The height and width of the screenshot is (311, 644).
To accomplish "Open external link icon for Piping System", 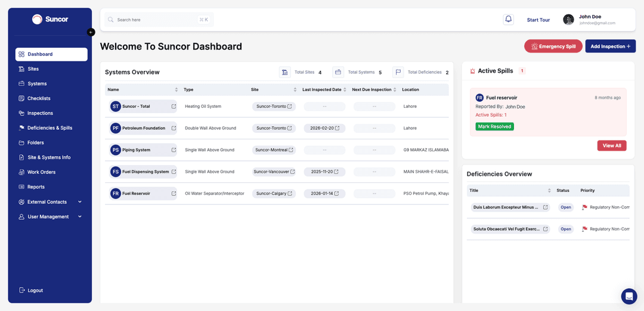I will [x=174, y=150].
